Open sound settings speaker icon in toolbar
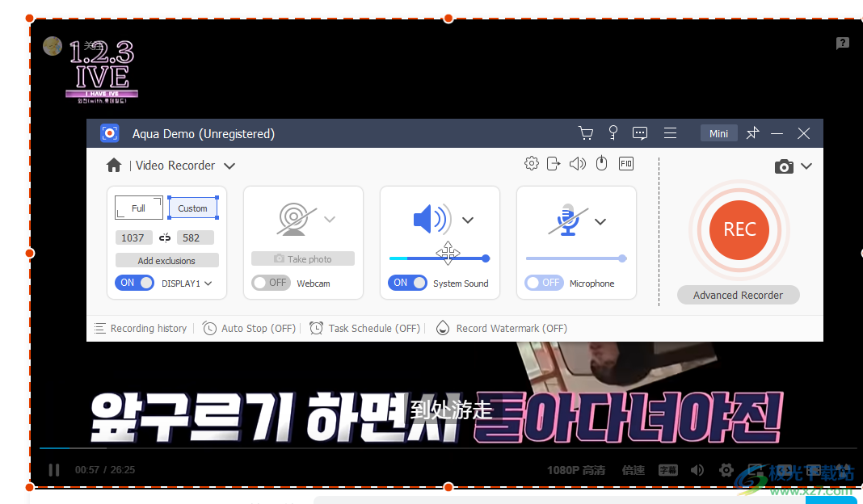 coord(577,163)
